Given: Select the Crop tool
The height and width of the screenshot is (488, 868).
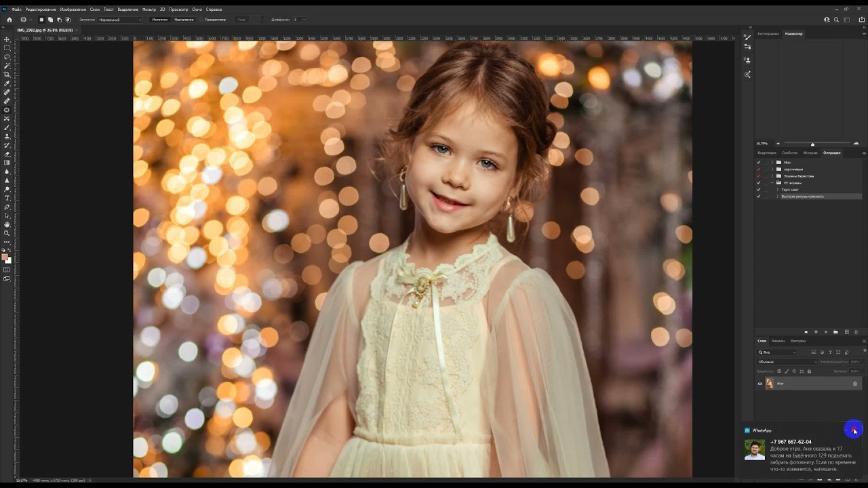Looking at the screenshot, I should [x=7, y=75].
